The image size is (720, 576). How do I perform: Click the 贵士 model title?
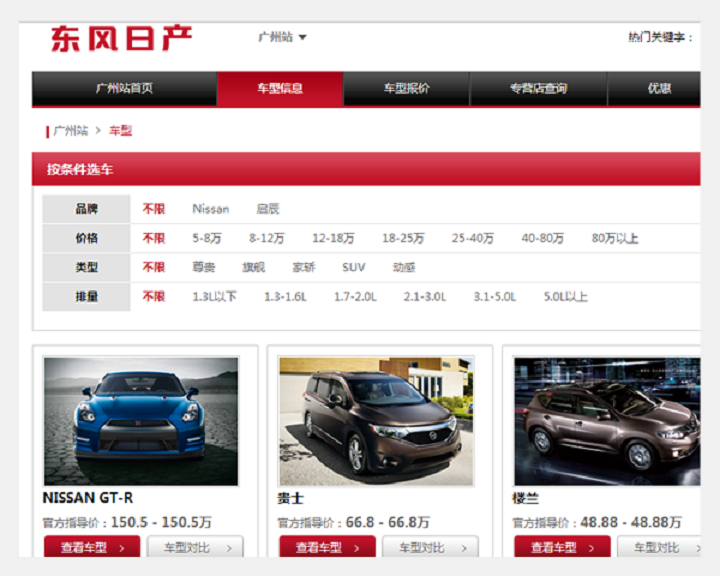pos(291,498)
